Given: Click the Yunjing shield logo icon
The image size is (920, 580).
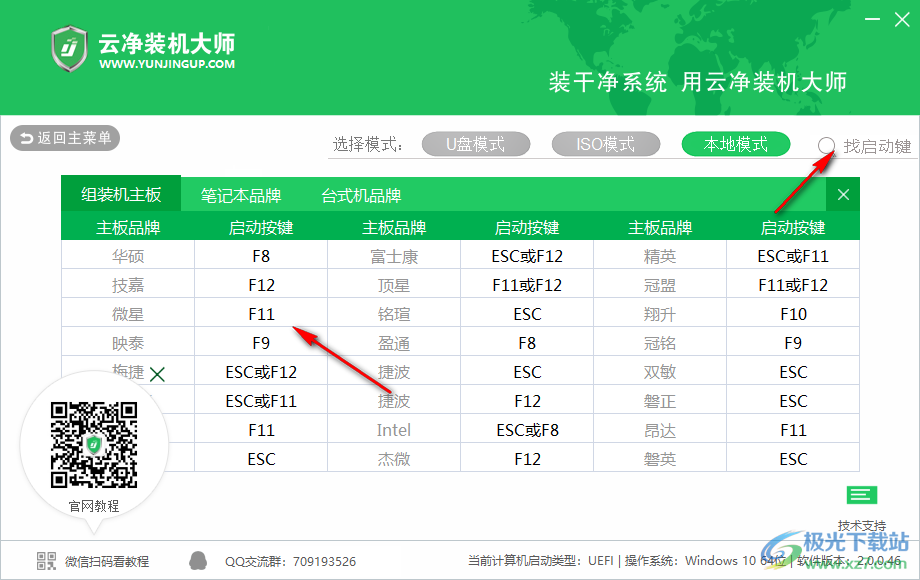Looking at the screenshot, I should pyautogui.click(x=68, y=48).
